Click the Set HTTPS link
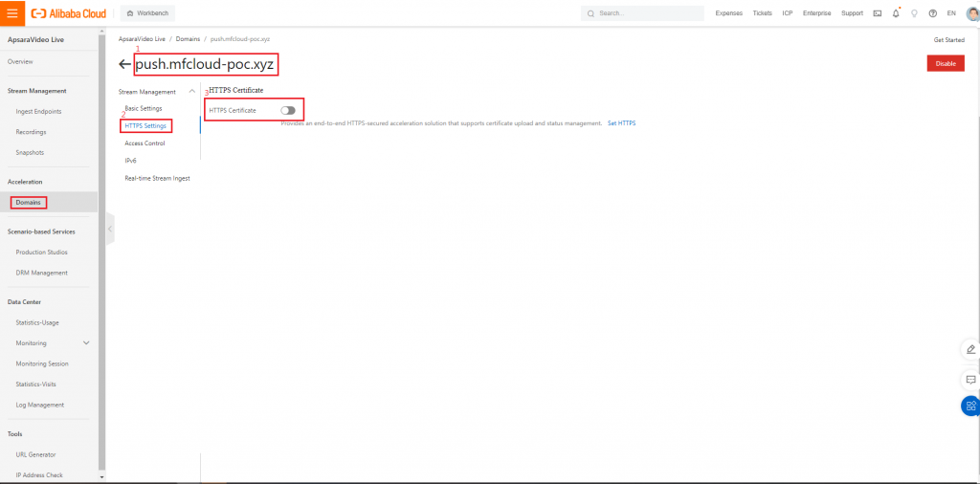Screen dimensions: 980x484 point(621,123)
